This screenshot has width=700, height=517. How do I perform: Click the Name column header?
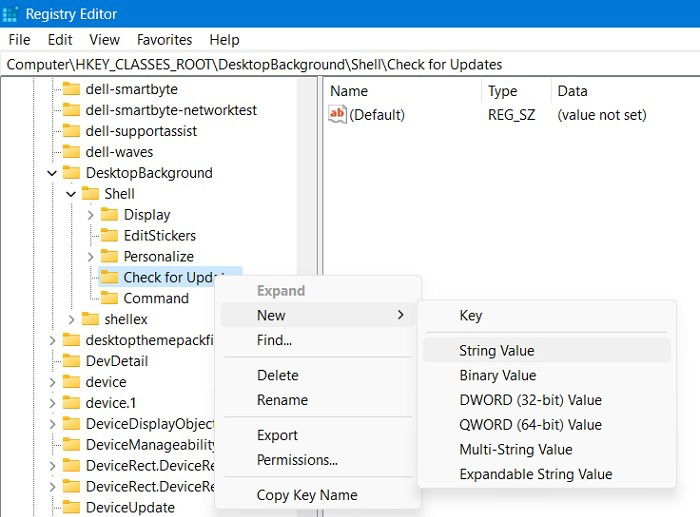coord(403,91)
